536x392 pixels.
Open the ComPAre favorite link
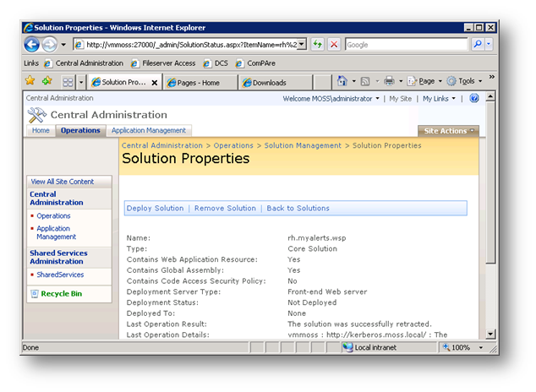(x=255, y=63)
